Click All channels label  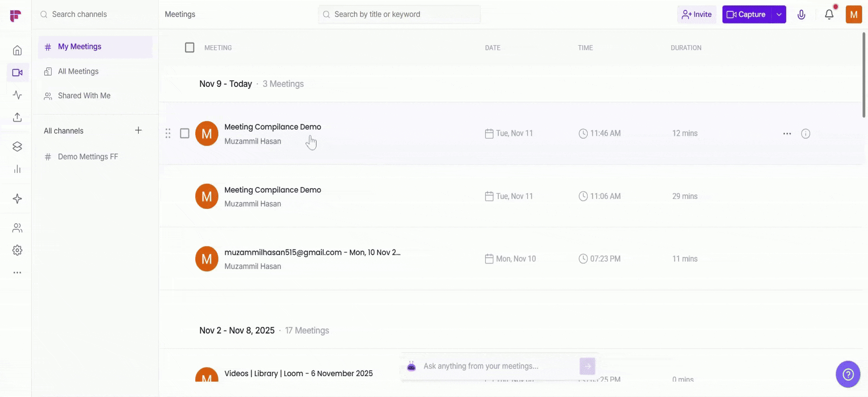64,131
